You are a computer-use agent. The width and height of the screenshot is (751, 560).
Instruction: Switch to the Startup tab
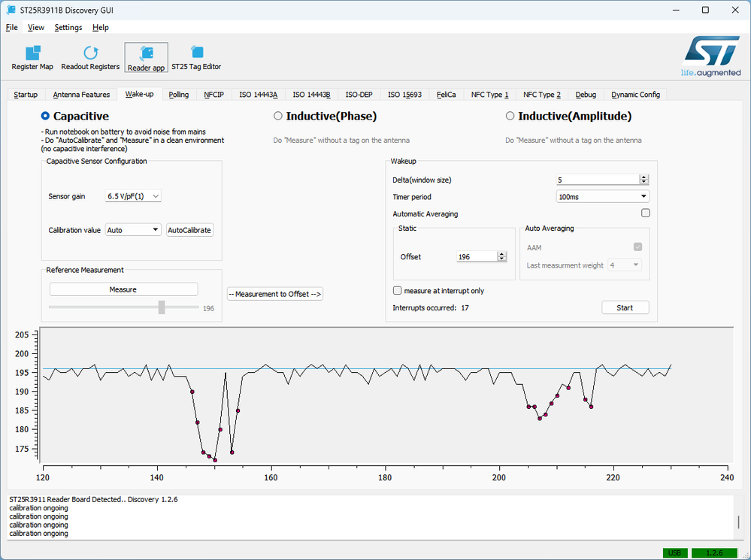coord(26,95)
